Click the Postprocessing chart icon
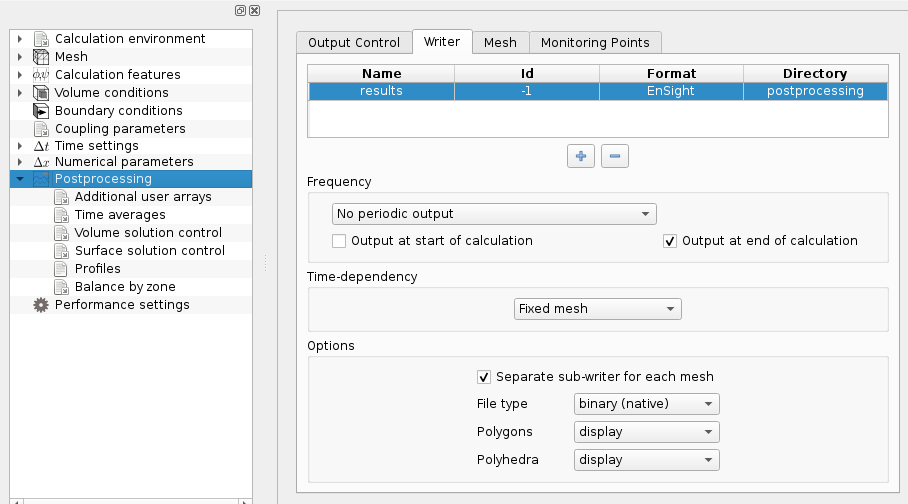Viewport: 908px width, 504px height. pyautogui.click(x=41, y=179)
